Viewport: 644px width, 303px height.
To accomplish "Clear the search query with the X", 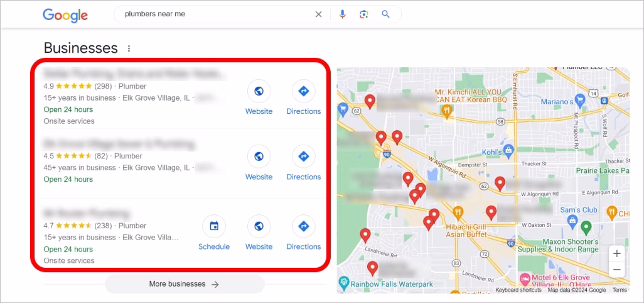I will click(x=318, y=14).
